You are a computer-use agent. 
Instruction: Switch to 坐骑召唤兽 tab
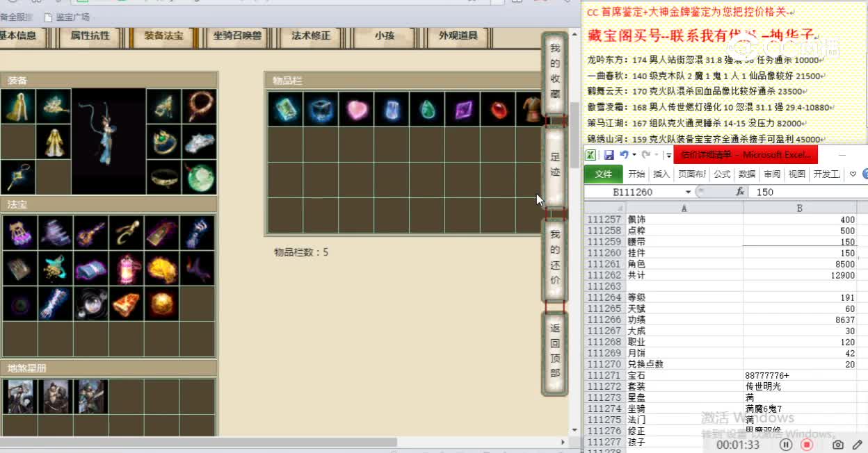coord(238,35)
